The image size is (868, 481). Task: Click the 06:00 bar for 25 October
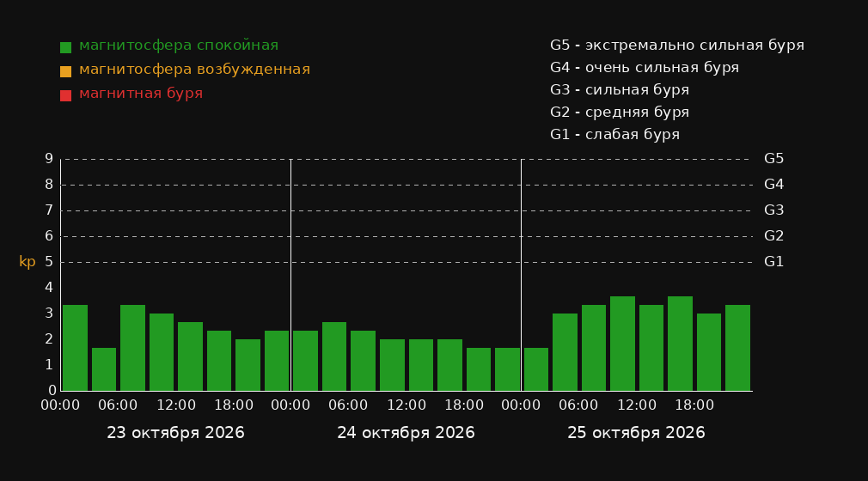594,348
